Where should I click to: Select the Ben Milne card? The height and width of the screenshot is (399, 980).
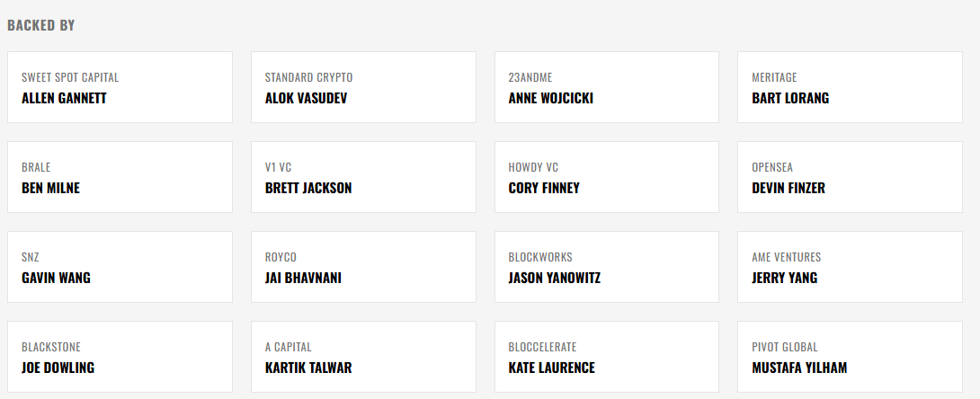tap(120, 177)
